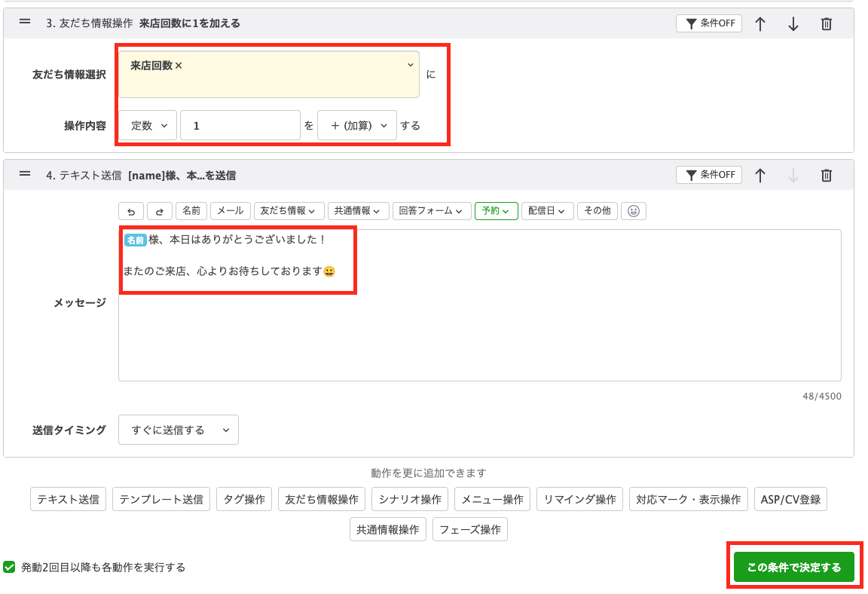Move step 3 down with the arrow icon
This screenshot has height=594, width=868.
[793, 23]
